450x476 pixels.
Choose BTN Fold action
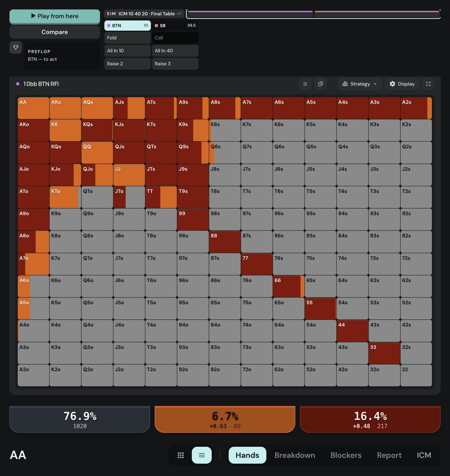127,38
